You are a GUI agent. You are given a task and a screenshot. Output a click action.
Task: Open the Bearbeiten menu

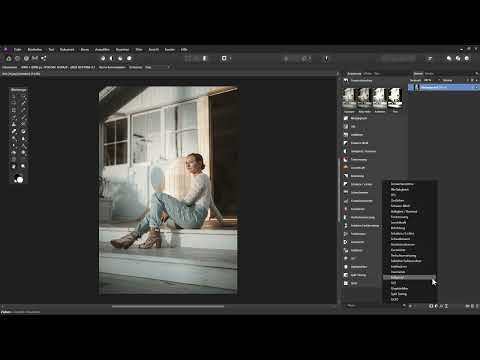click(x=35, y=49)
